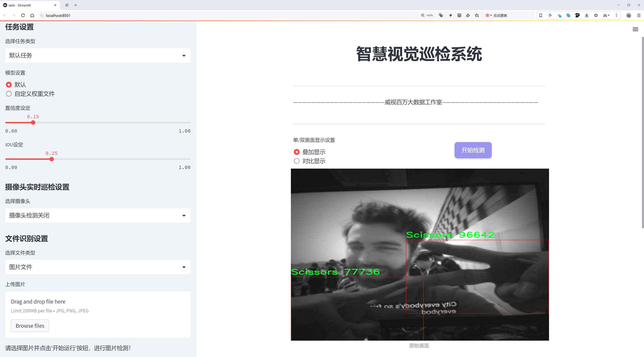Viewport: 644px width, 357px height.
Task: Open the browser main hamburger menu
Action: point(639,15)
